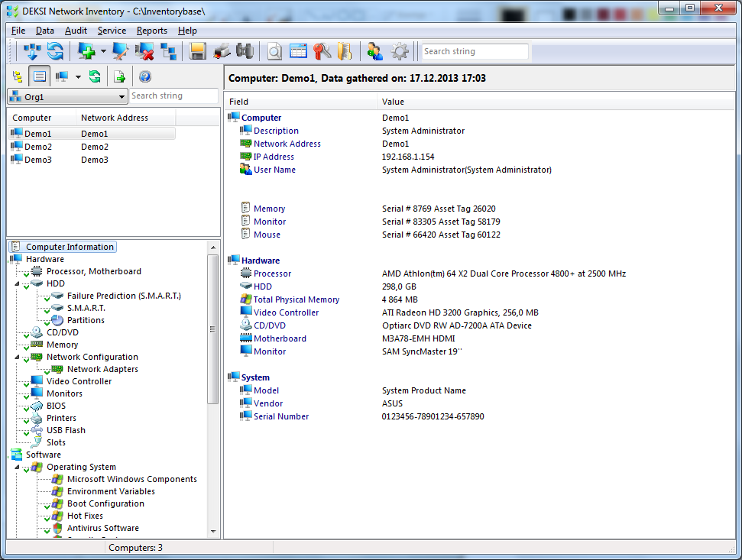
Task: Select Slots tree item
Action: (x=56, y=442)
